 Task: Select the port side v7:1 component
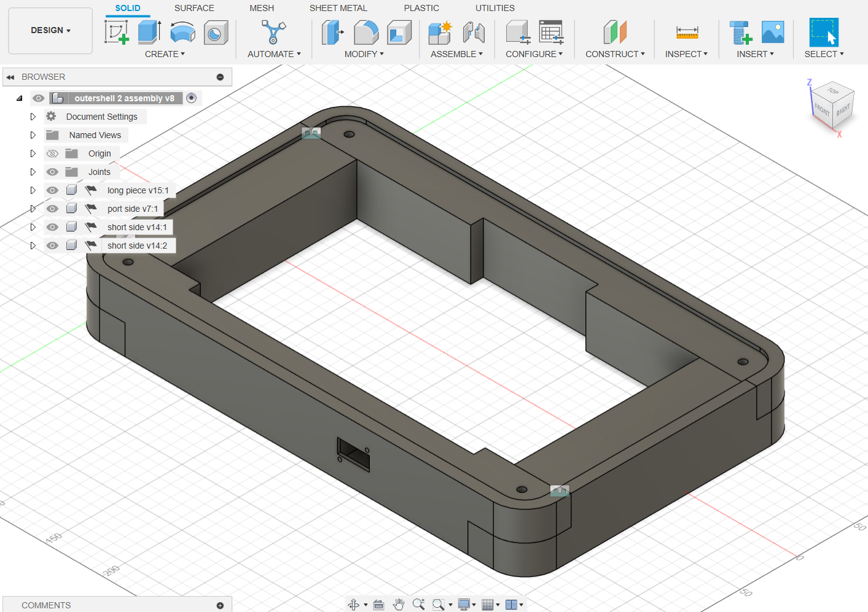132,209
